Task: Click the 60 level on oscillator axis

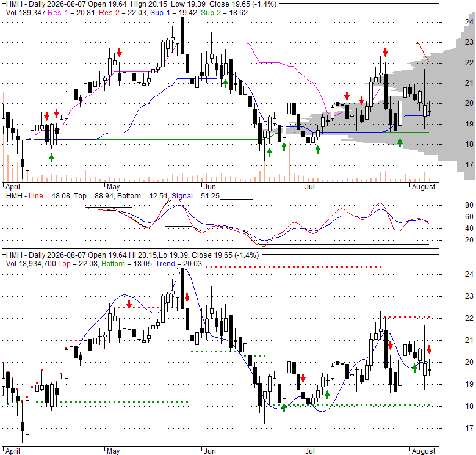Action: click(x=469, y=217)
